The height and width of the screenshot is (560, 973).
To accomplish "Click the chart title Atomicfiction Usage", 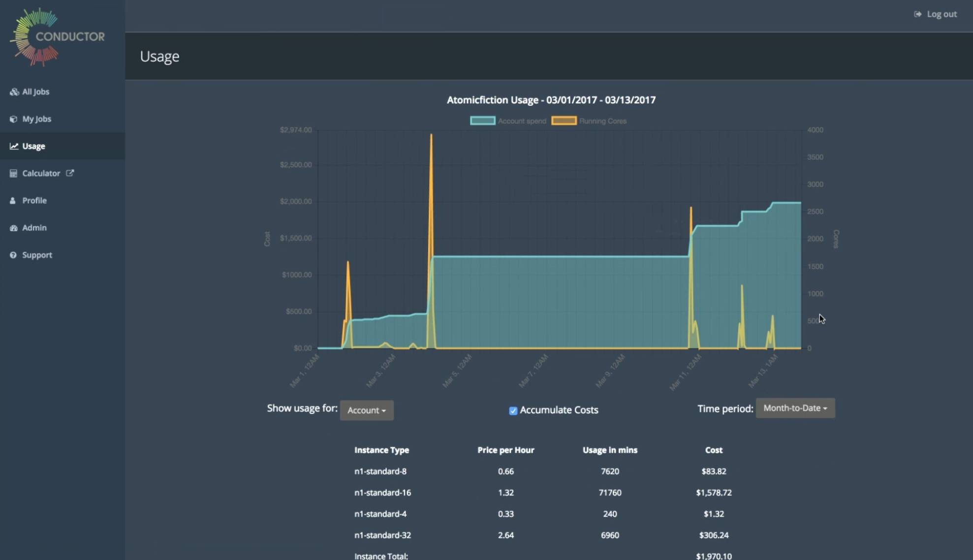I will click(551, 100).
